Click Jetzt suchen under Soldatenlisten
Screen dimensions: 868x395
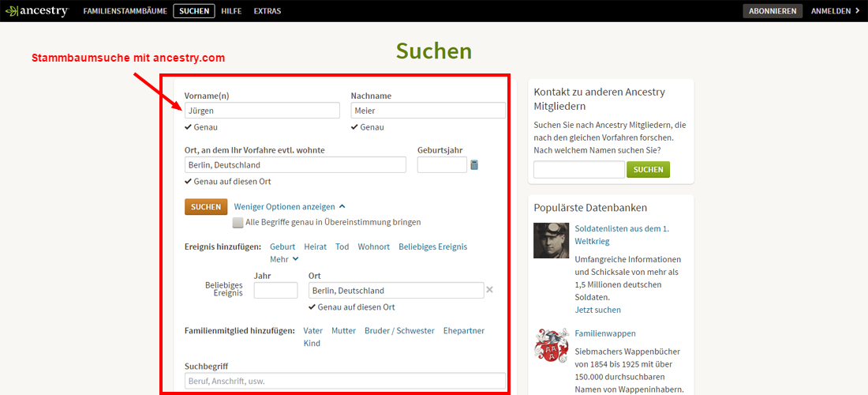(x=598, y=310)
